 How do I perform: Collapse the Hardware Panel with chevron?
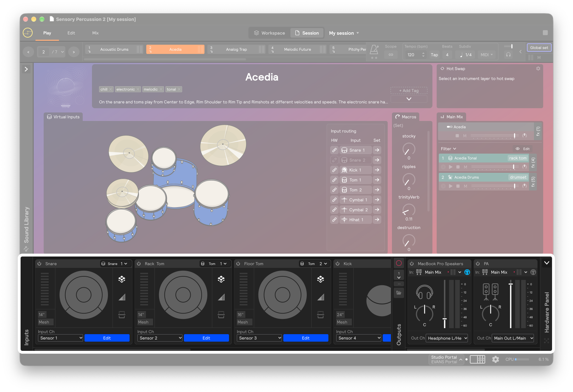tap(547, 263)
